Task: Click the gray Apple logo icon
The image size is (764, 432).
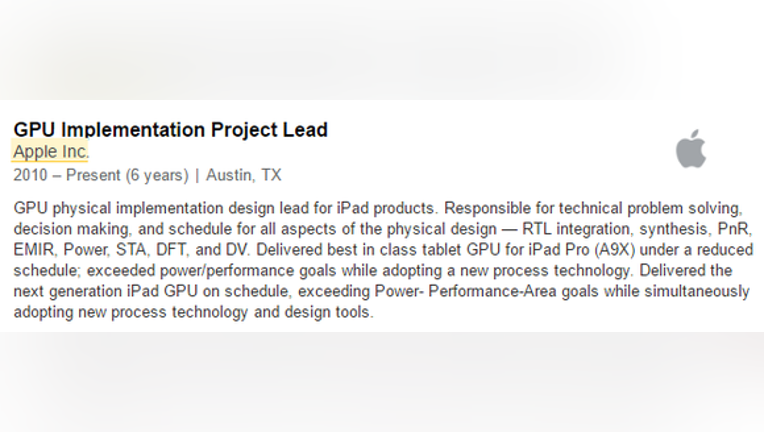Action: pyautogui.click(x=690, y=149)
